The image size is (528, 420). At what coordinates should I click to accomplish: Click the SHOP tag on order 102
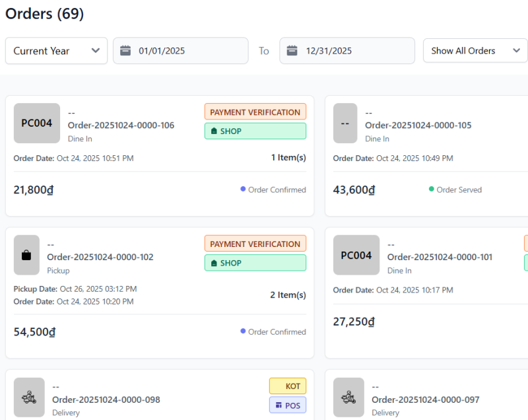pyautogui.click(x=255, y=263)
